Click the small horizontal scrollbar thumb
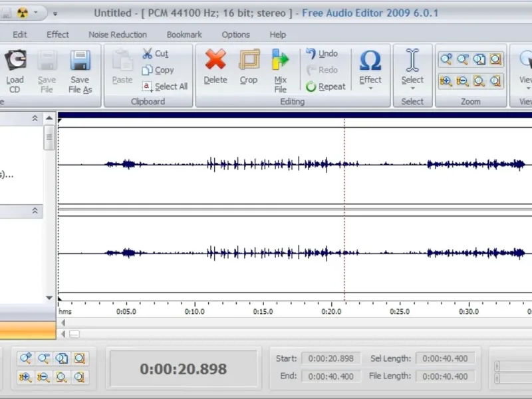Screen dimensions: 532x399 click(x=74, y=334)
